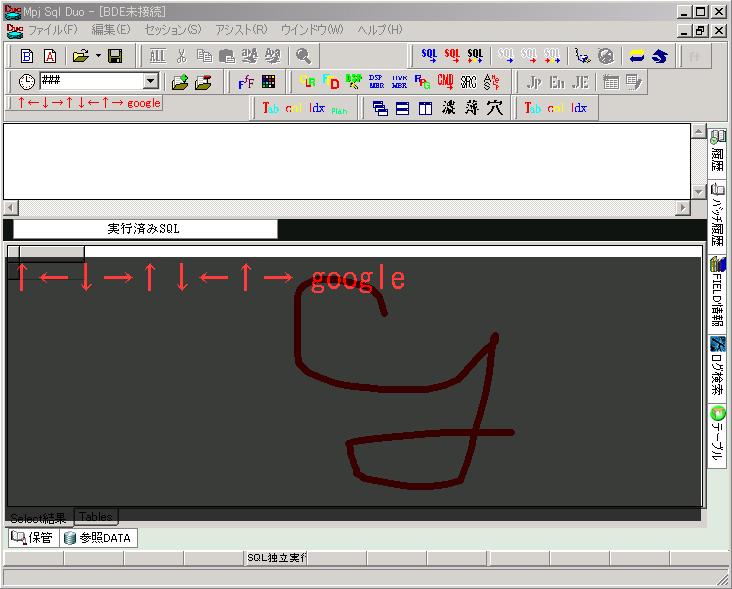This screenshot has width=732, height=589.
Task: Click the 穴 kanji icon
Action: (495, 108)
